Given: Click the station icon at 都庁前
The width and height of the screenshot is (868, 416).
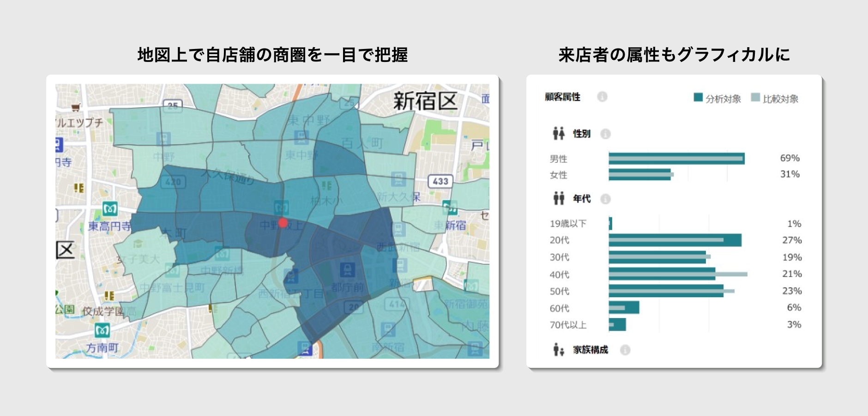Looking at the screenshot, I should [347, 269].
